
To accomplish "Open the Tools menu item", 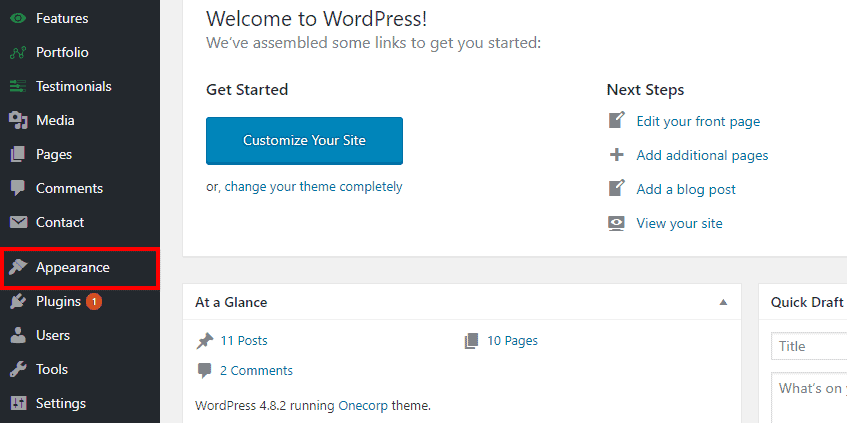I will tap(51, 369).
